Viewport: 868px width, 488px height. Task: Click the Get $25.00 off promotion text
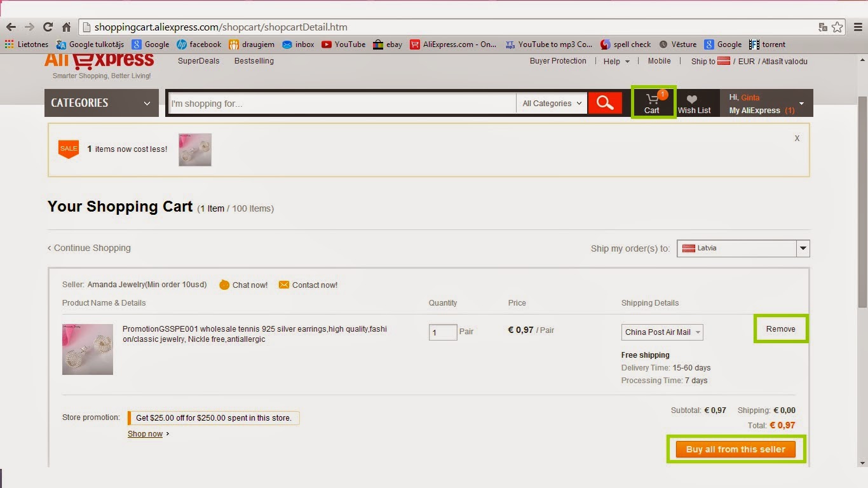[214, 418]
